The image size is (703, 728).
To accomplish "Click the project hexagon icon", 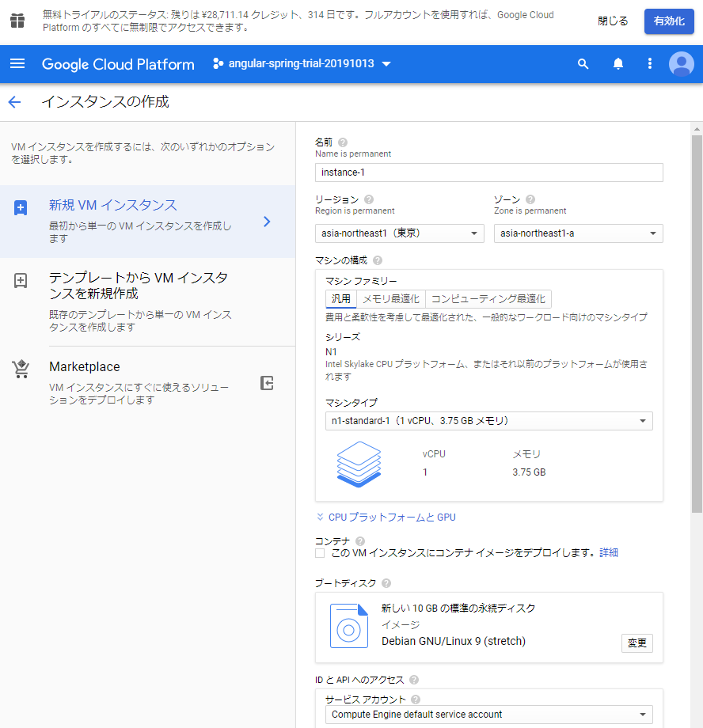I will click(x=218, y=63).
